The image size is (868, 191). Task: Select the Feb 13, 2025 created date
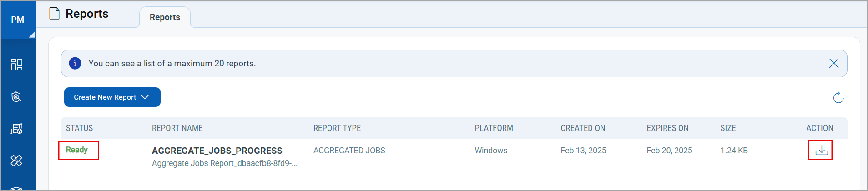[x=584, y=151]
